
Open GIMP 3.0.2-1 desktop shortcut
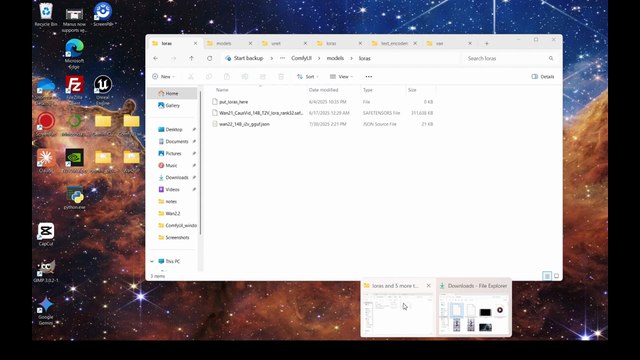[x=46, y=271]
